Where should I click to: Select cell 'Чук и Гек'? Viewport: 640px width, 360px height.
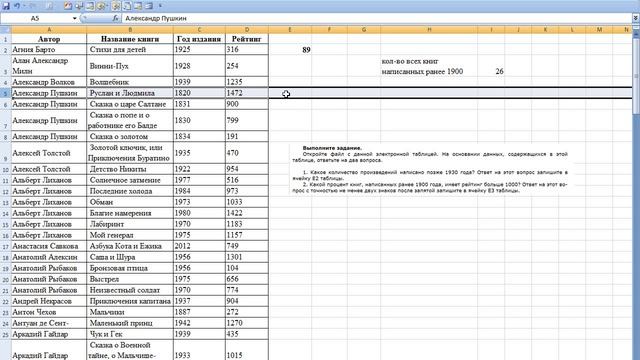(130, 335)
